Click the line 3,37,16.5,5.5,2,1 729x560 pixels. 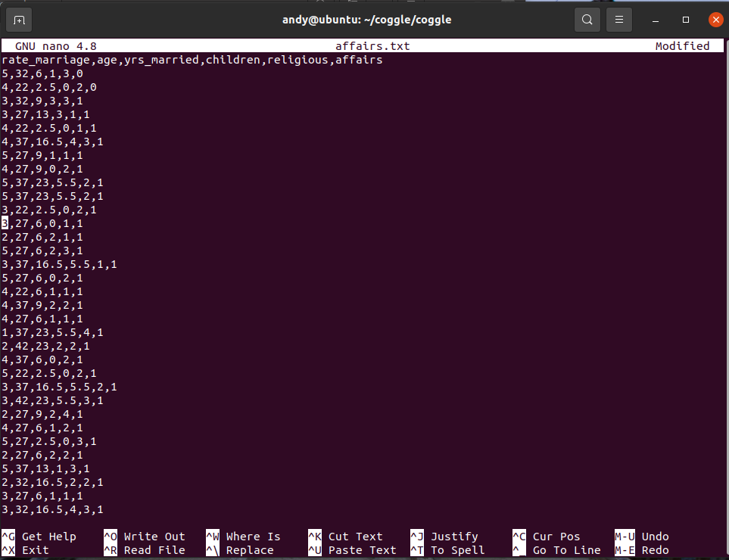[x=60, y=387]
